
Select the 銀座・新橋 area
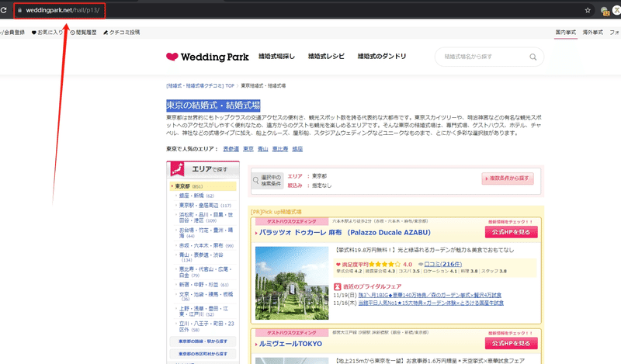[196, 196]
